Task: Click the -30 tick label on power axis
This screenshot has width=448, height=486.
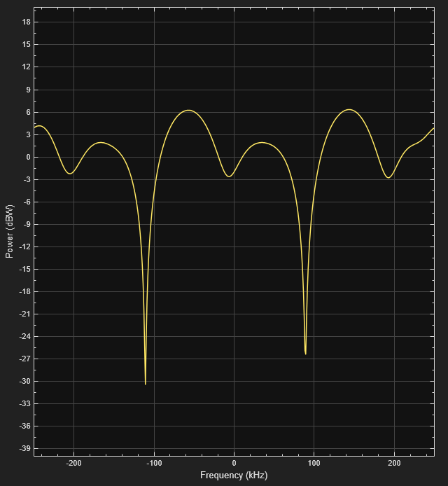Action: click(24, 382)
